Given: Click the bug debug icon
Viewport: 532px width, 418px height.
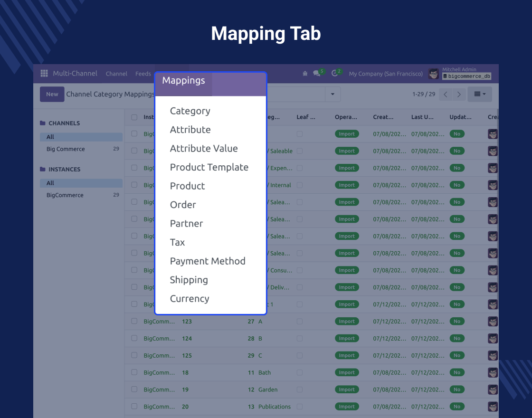Looking at the screenshot, I should click(x=305, y=73).
